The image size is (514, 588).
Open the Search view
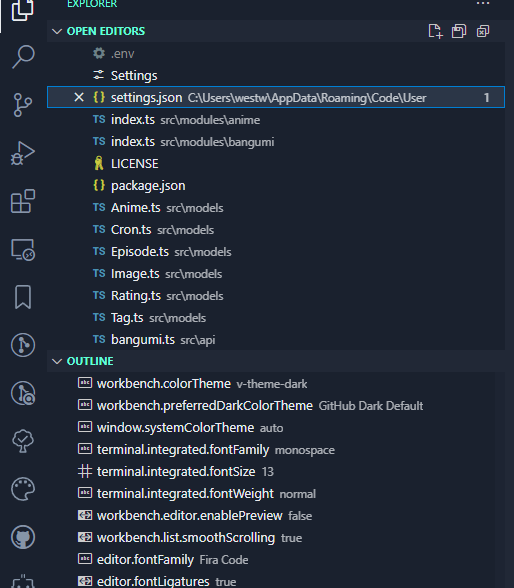[23, 57]
